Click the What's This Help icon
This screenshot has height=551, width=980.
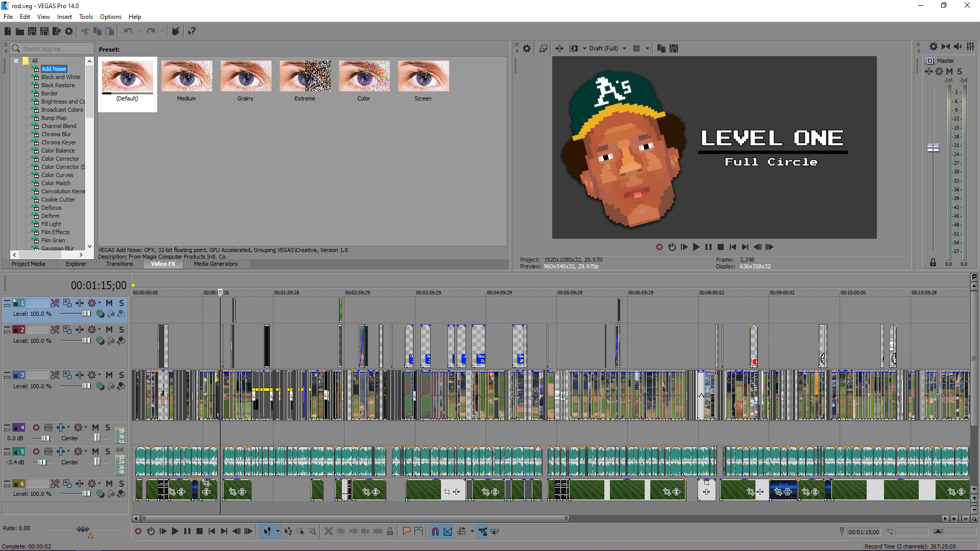[192, 31]
